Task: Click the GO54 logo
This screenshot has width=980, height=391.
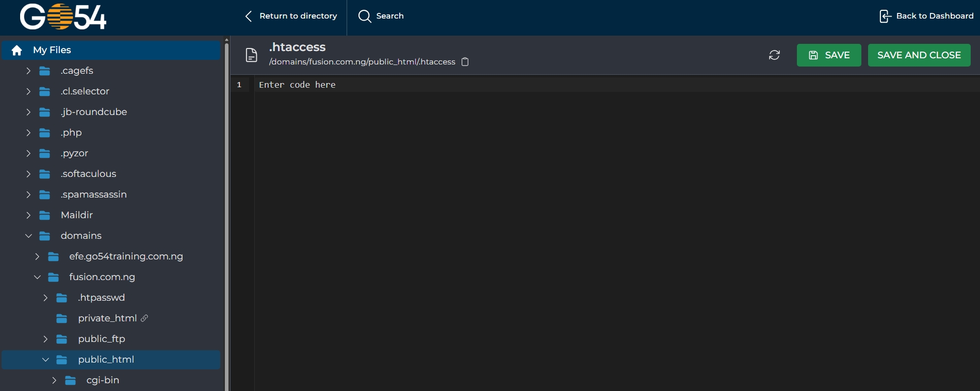Action: click(x=63, y=17)
